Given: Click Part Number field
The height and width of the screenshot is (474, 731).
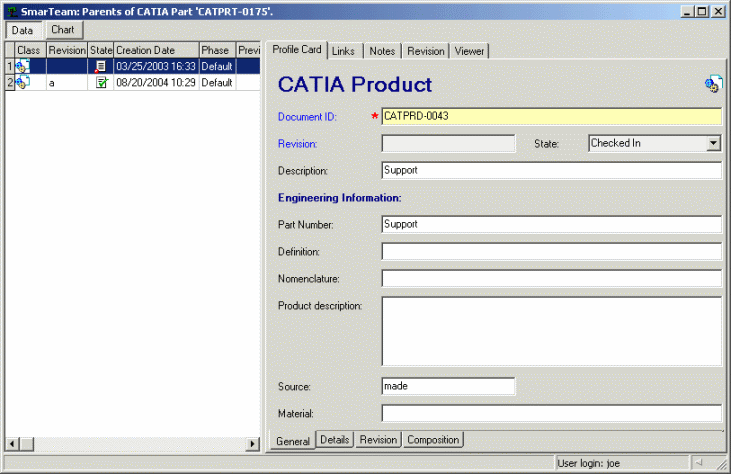Looking at the screenshot, I should pyautogui.click(x=552, y=224).
